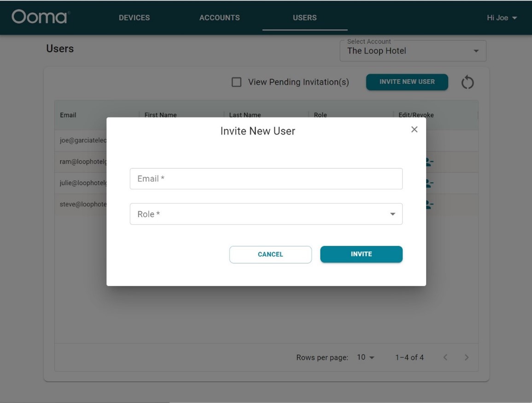532x403 pixels.
Task: Select the julie@loophotel email cell
Action: click(83, 183)
